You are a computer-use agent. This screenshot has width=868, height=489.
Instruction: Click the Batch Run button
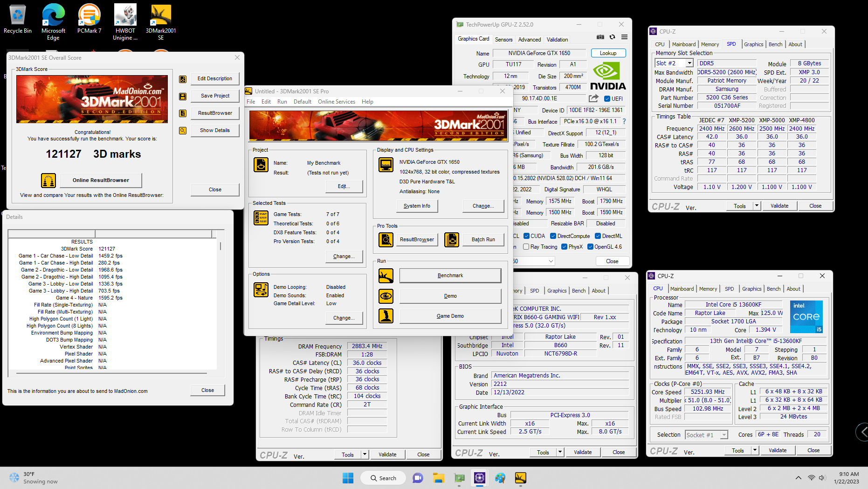(x=483, y=240)
